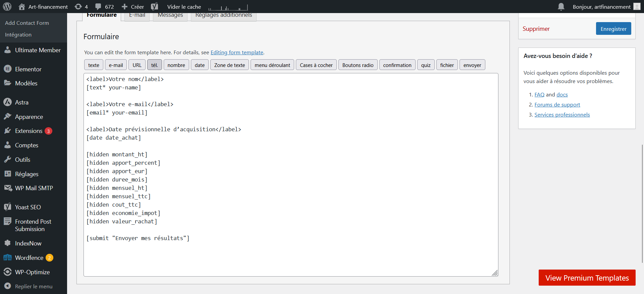Click the Enregistrer button
Viewport: 644px width, 294px height.
click(613, 29)
